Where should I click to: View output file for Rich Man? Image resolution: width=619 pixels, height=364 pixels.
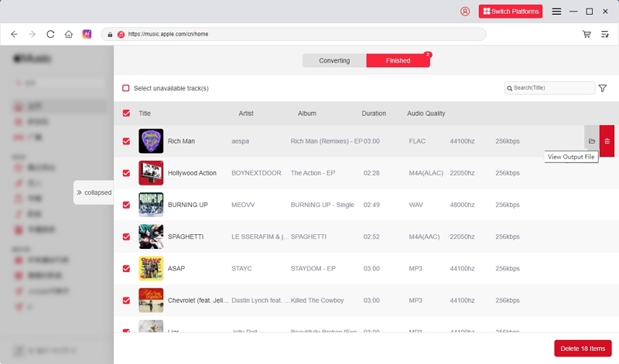click(592, 141)
